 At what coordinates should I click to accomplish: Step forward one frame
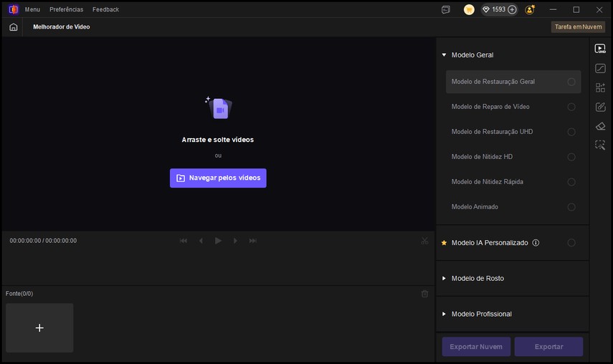[235, 241]
